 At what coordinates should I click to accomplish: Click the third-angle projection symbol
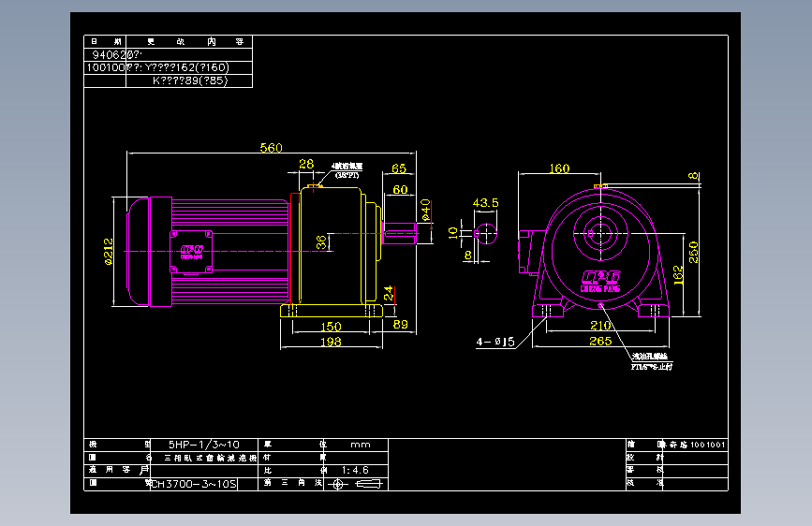tap(356, 484)
